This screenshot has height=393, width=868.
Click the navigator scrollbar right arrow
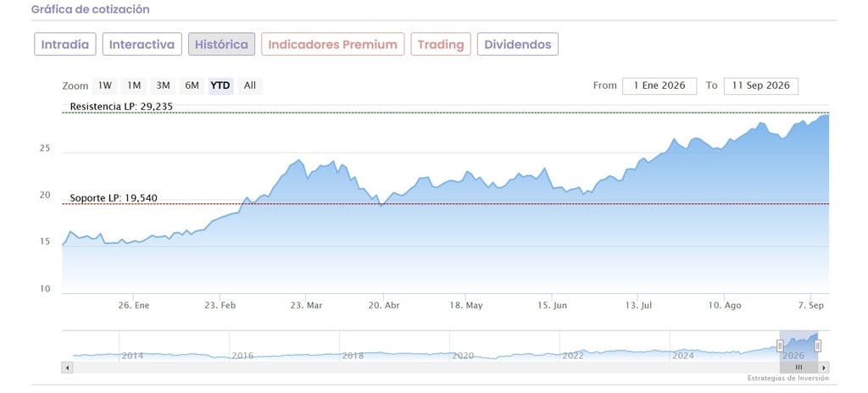[x=824, y=368]
